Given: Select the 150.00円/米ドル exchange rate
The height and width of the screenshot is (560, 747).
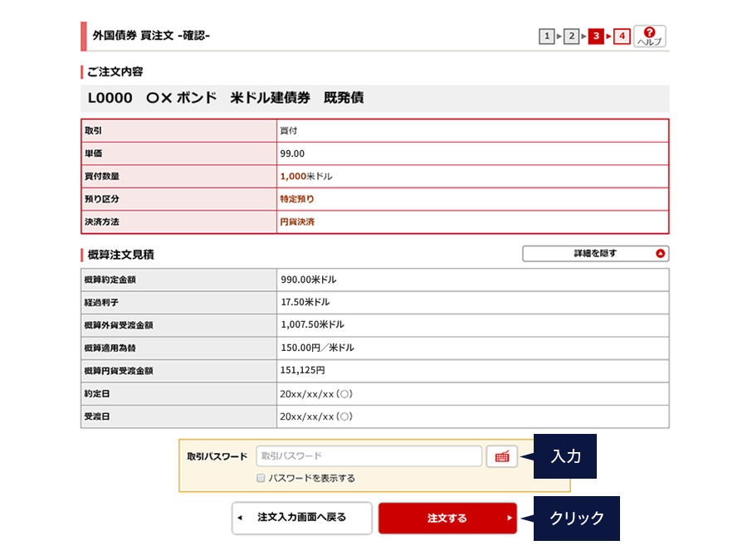Looking at the screenshot, I should click(317, 348).
